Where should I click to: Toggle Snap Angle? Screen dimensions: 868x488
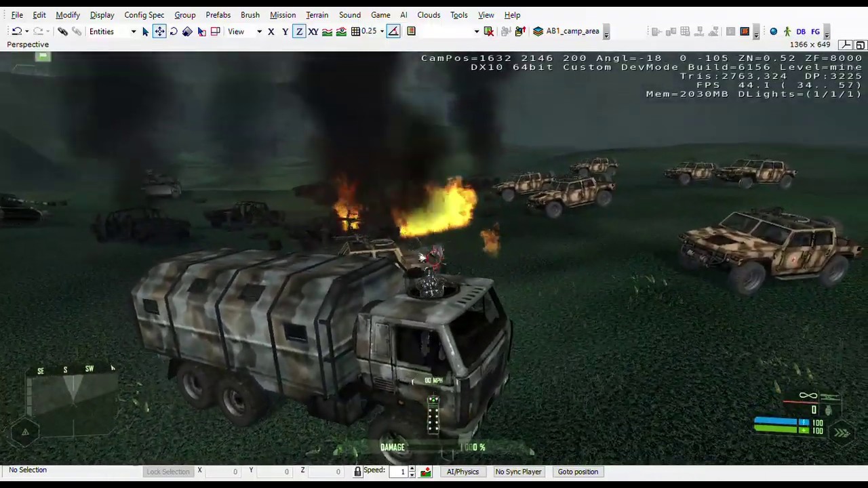[393, 31]
